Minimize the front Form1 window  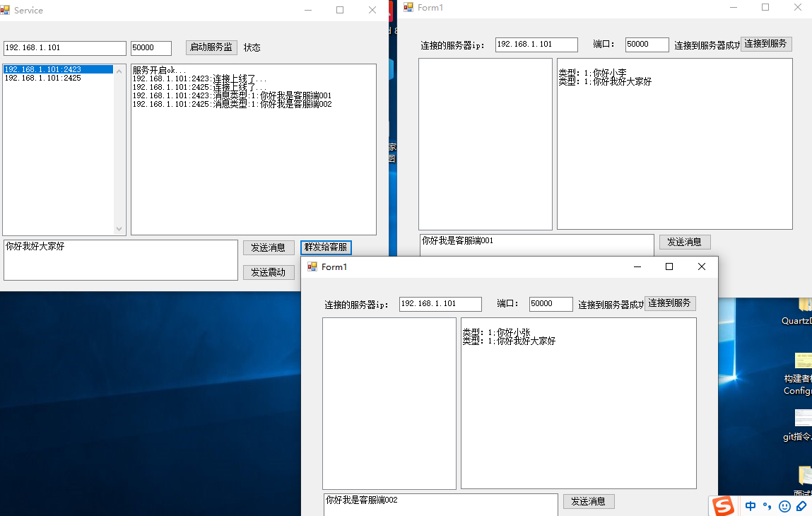[637, 266]
